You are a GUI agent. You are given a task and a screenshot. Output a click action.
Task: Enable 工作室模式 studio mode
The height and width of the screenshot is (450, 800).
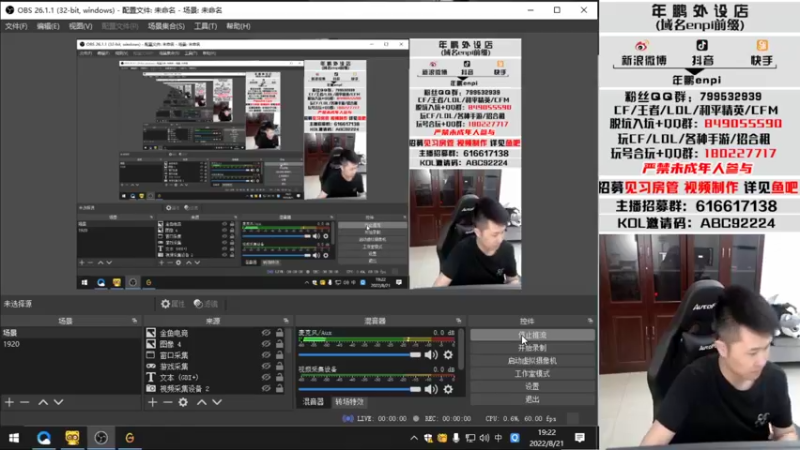coord(532,373)
